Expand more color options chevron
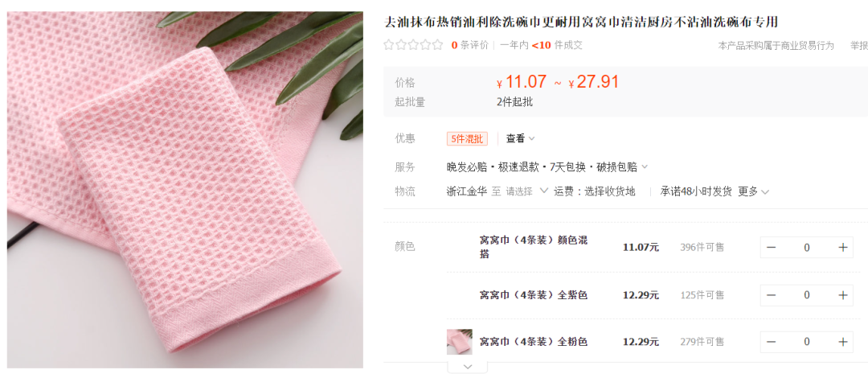The height and width of the screenshot is (374, 868). pyautogui.click(x=467, y=367)
